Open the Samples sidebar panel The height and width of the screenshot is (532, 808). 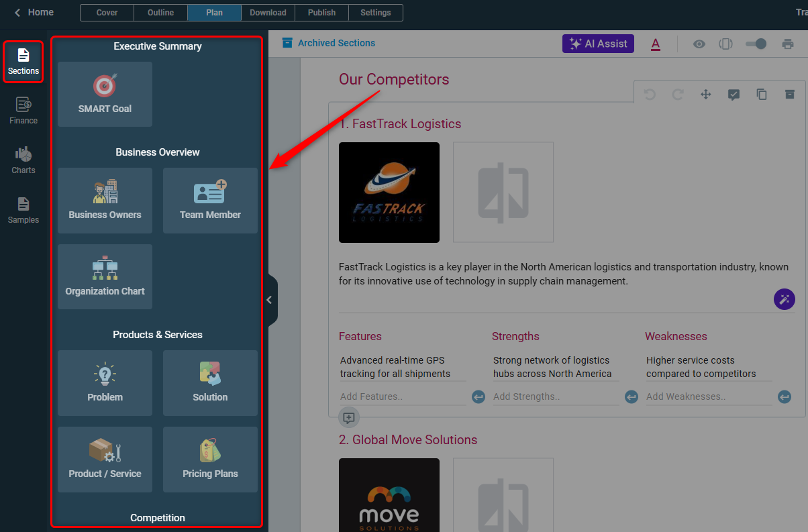(x=23, y=211)
